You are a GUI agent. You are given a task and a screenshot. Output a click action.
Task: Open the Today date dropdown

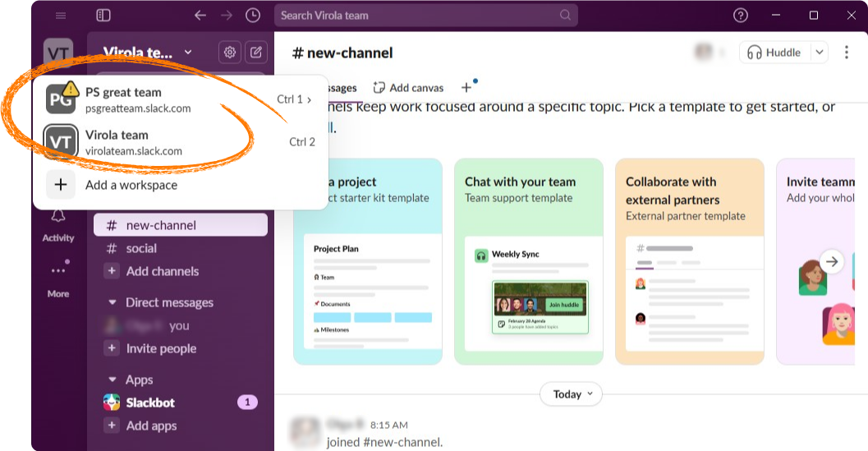572,394
